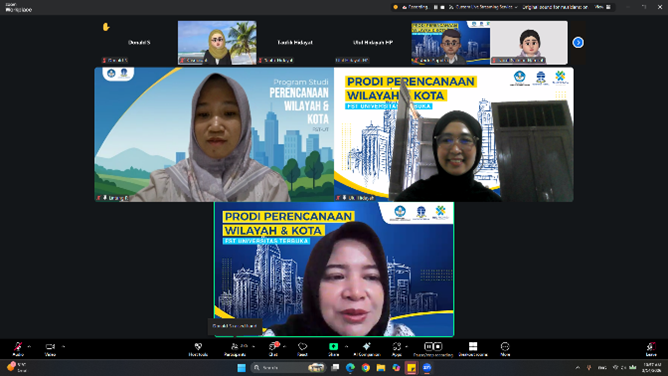Image resolution: width=668 pixels, height=376 pixels.
Task: Open the Participants panel icon
Action: click(235, 347)
